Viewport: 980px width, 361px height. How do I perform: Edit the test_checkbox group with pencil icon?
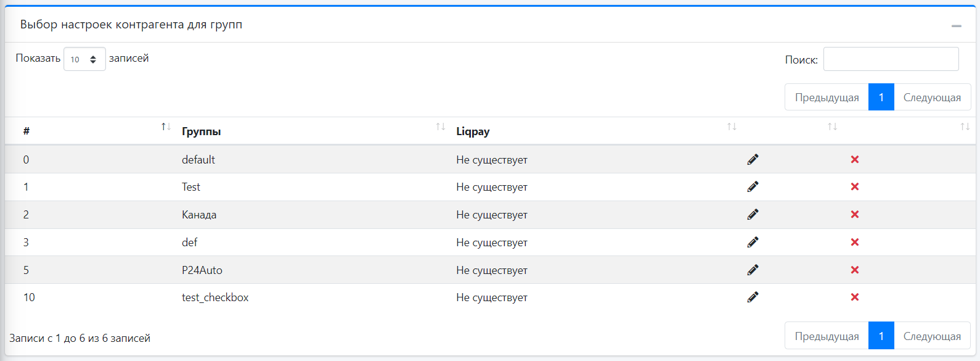753,297
